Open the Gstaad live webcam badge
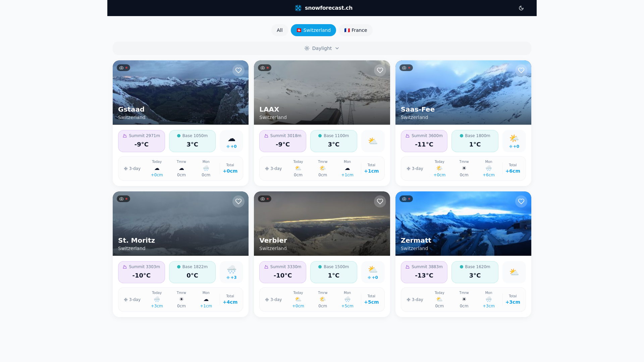644x362 pixels. [123, 68]
